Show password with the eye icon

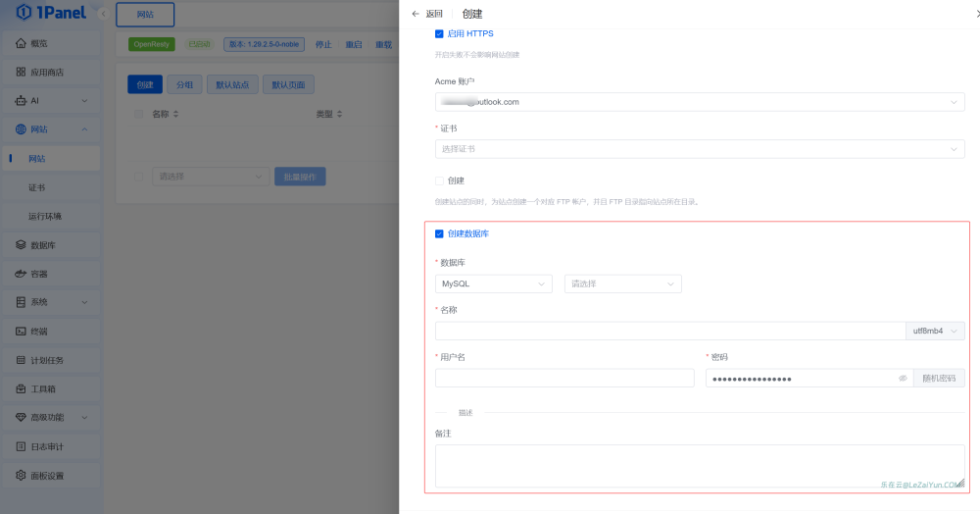(903, 379)
